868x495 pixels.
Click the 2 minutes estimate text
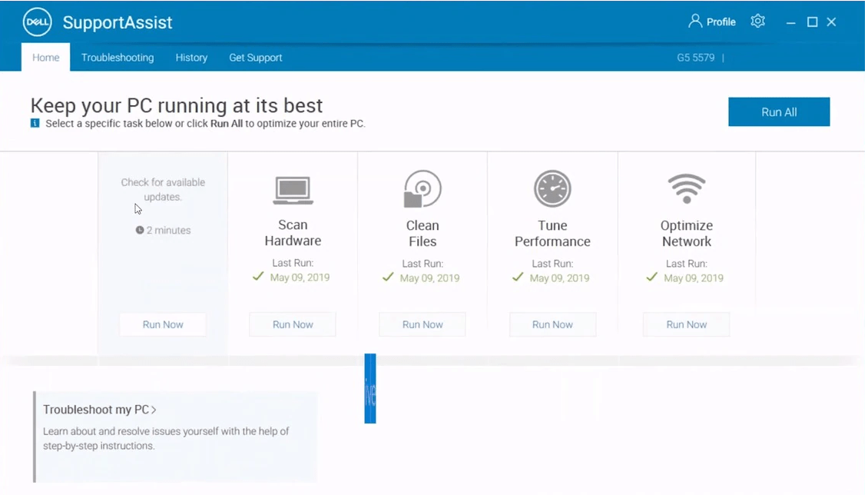tap(168, 231)
